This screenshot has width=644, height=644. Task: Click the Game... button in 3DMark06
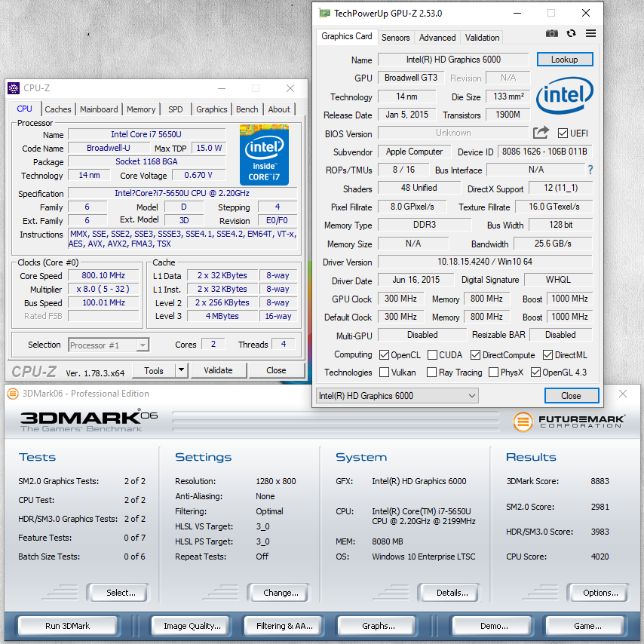point(586,626)
